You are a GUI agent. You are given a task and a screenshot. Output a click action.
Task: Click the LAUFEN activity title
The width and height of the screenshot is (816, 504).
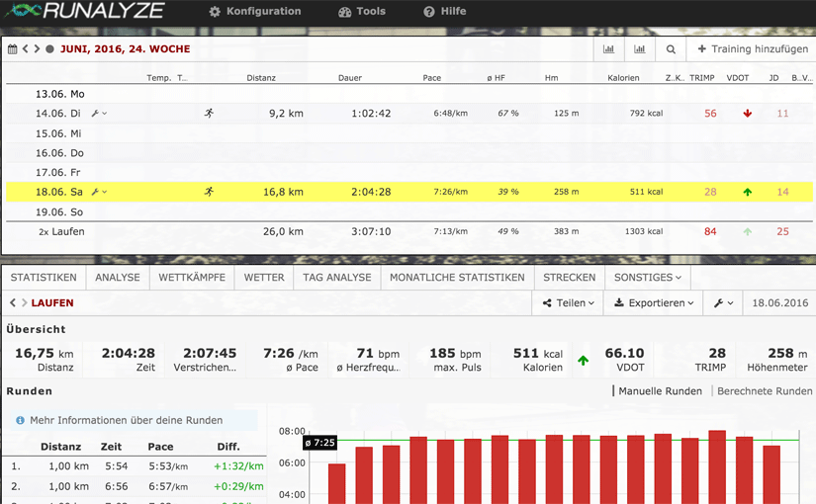52,302
